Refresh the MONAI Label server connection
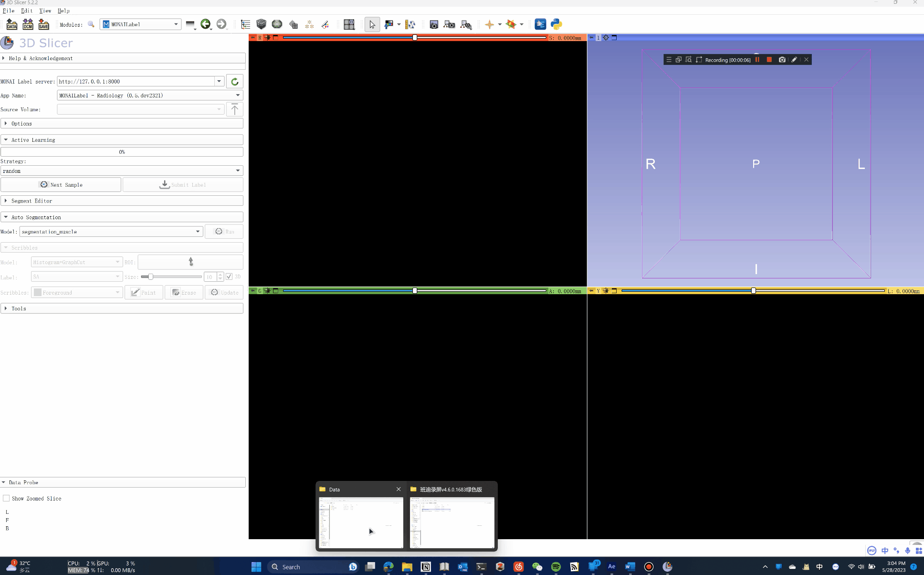The height and width of the screenshot is (575, 924). tap(234, 82)
